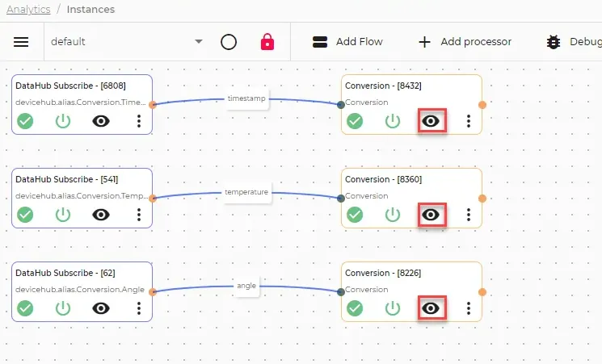Click output port of Conversion [8360]

pos(482,199)
